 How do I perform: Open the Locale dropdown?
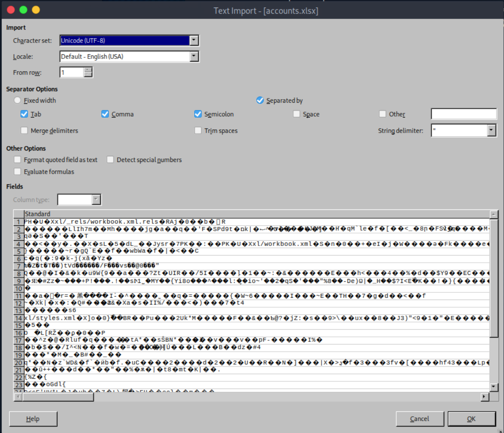click(194, 56)
